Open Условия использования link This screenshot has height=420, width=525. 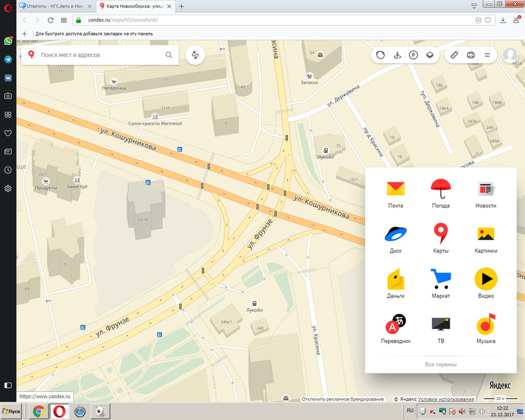click(446, 399)
